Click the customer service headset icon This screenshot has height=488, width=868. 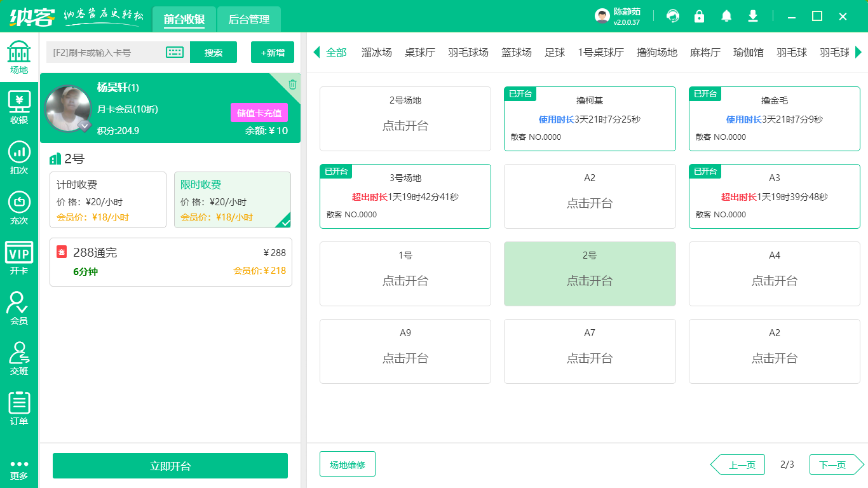click(x=672, y=17)
